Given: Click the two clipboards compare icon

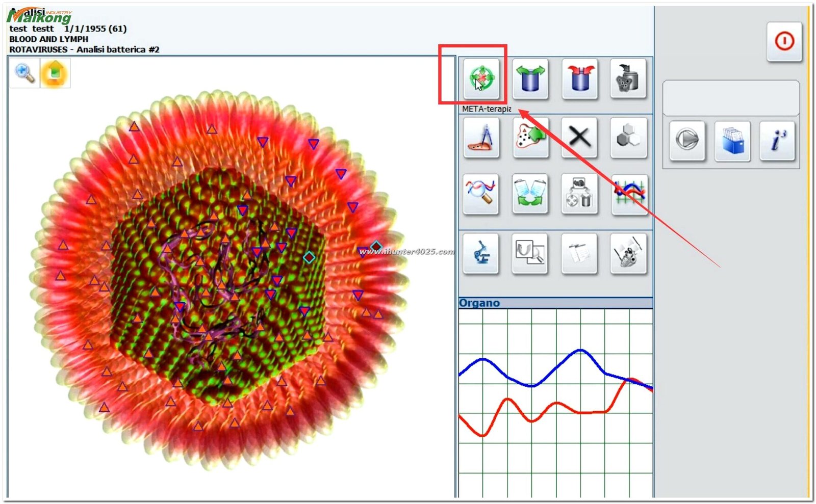Looking at the screenshot, I should click(x=530, y=194).
